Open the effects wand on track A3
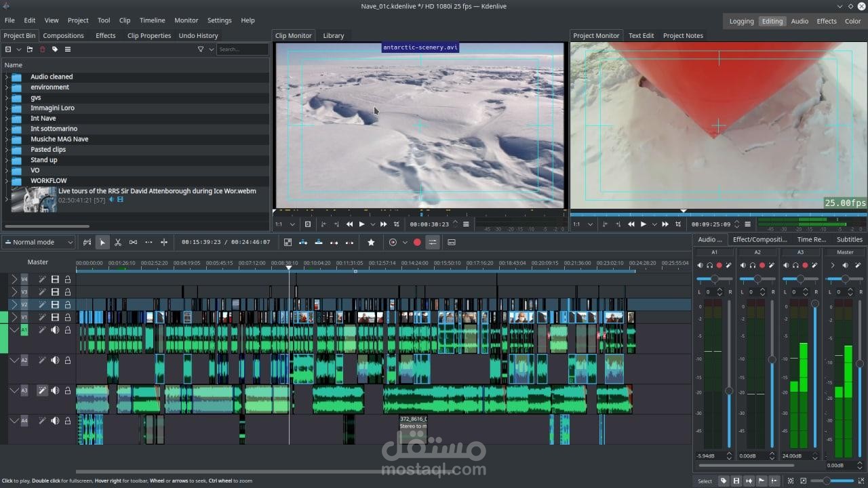The height and width of the screenshot is (488, 868). click(x=42, y=390)
